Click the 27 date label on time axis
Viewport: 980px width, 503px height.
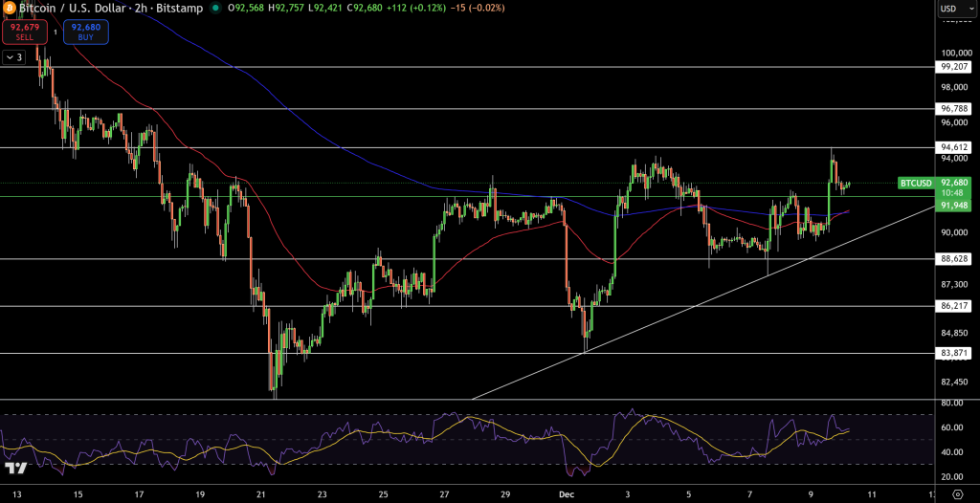coord(444,494)
